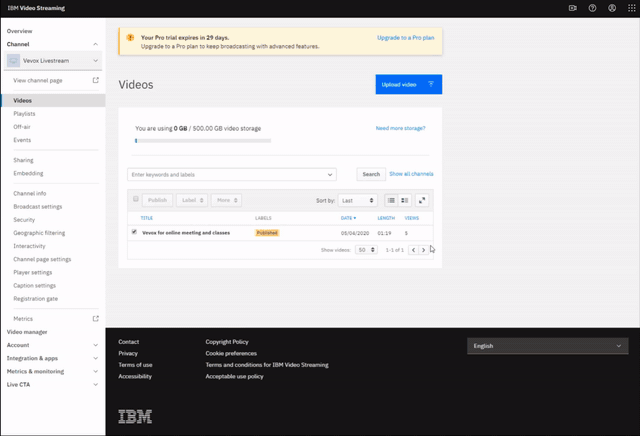This screenshot has width=640, height=436.
Task: Open the keywords and labels dropdown arrow
Action: [x=330, y=175]
